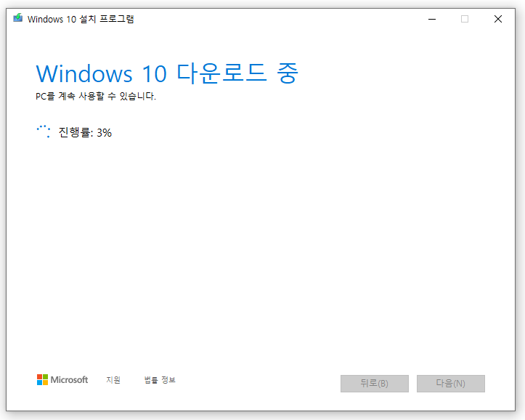Click the Microsoft logo

62,380
